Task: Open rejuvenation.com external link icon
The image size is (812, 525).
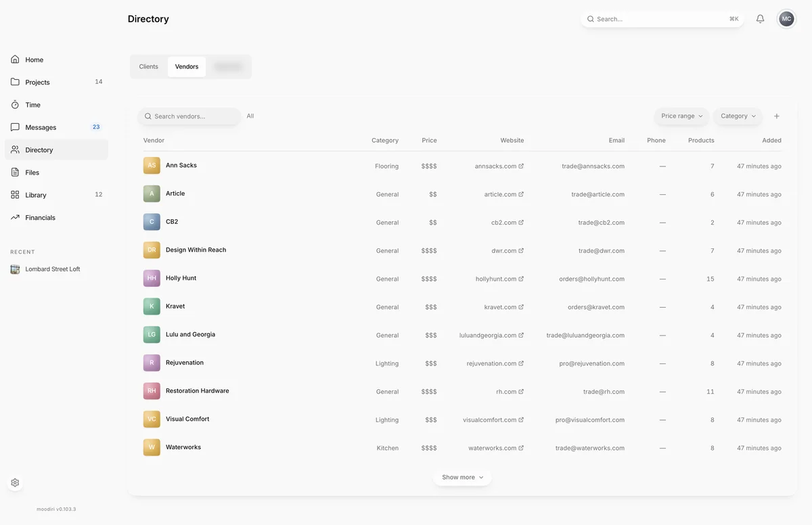Action: [521, 363]
